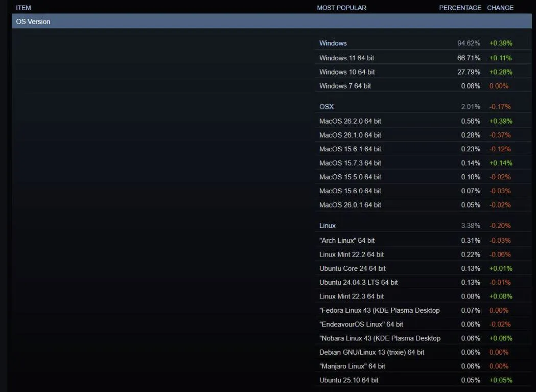Select the Windows category row

tap(423, 43)
